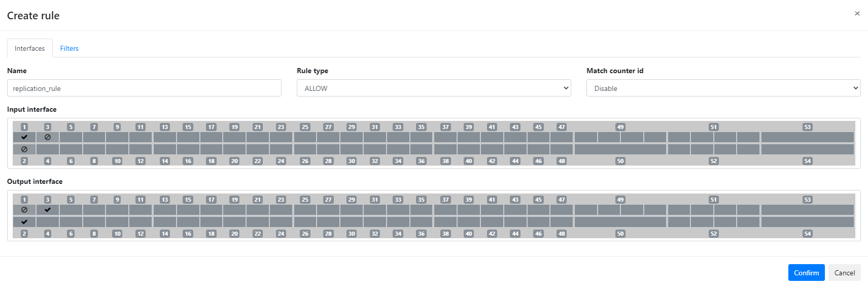Click port 49 number badge in Input interface
868x288 pixels.
[x=620, y=127]
